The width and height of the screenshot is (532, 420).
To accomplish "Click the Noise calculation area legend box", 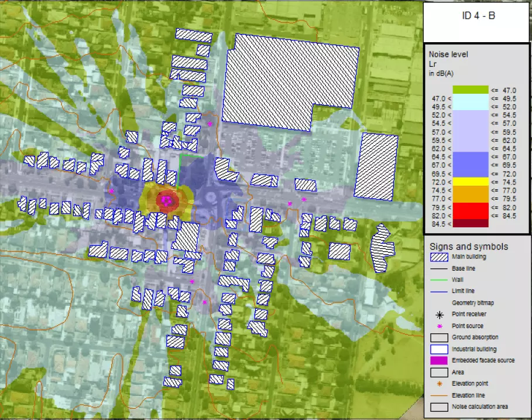I will [438, 407].
